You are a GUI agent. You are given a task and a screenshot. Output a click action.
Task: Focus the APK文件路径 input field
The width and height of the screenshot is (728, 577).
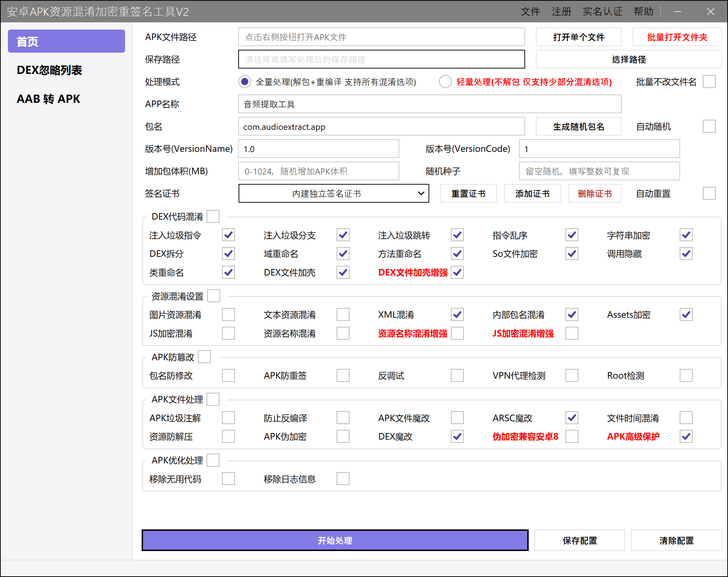coord(381,37)
